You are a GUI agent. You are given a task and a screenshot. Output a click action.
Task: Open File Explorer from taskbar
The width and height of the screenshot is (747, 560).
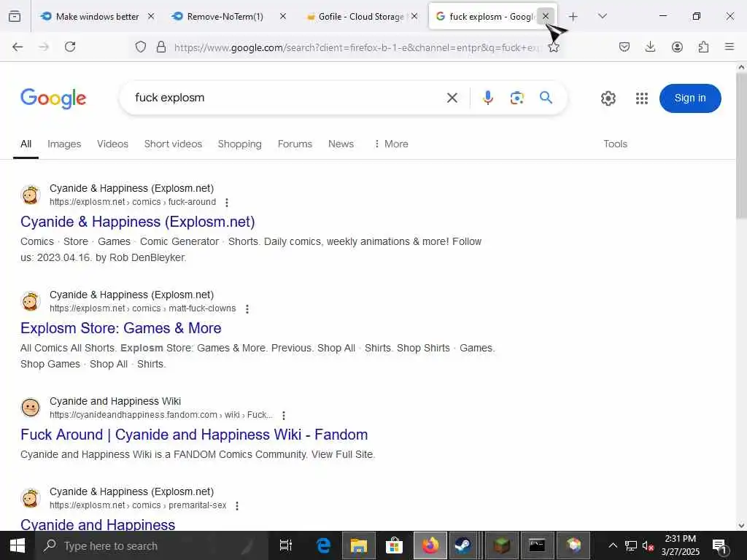coord(359,545)
